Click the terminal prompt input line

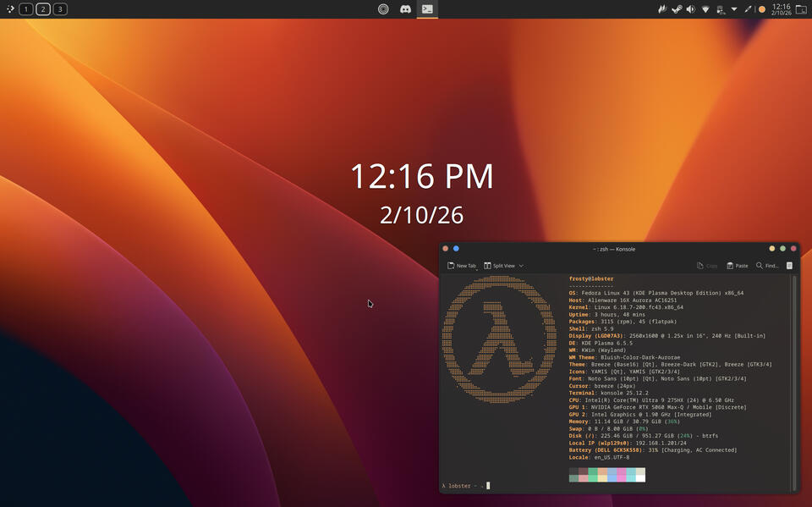(592, 486)
